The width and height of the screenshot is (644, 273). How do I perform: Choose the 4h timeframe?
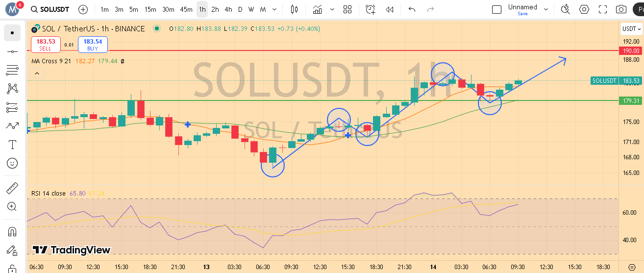(x=228, y=9)
